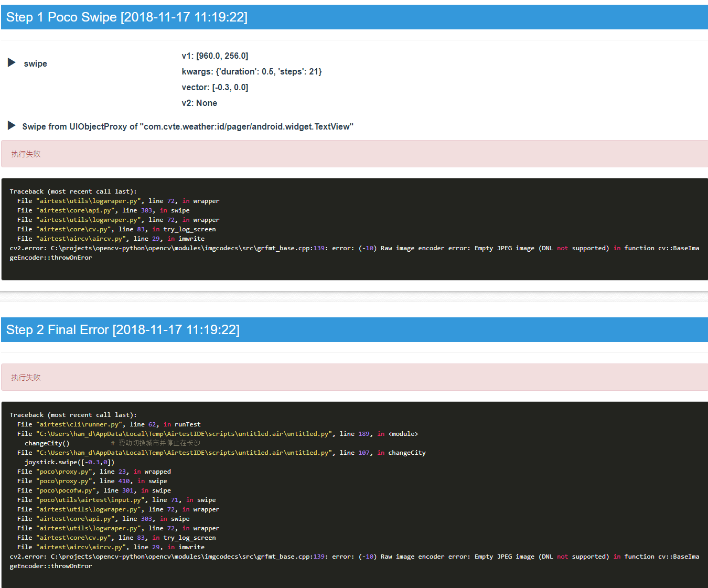This screenshot has width=708, height=588.
Task: Click the Swipe from UIObjectProxy description text
Action: coord(188,126)
